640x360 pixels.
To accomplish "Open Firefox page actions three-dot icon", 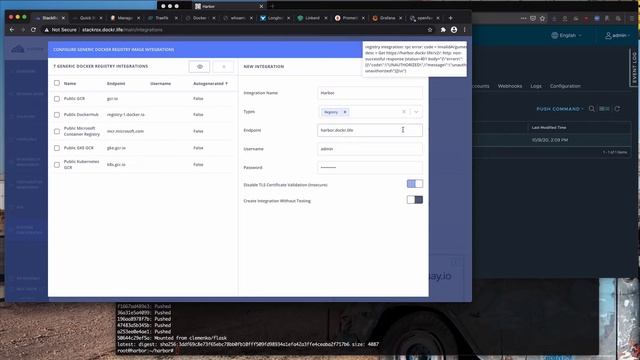I will coord(524,18).
